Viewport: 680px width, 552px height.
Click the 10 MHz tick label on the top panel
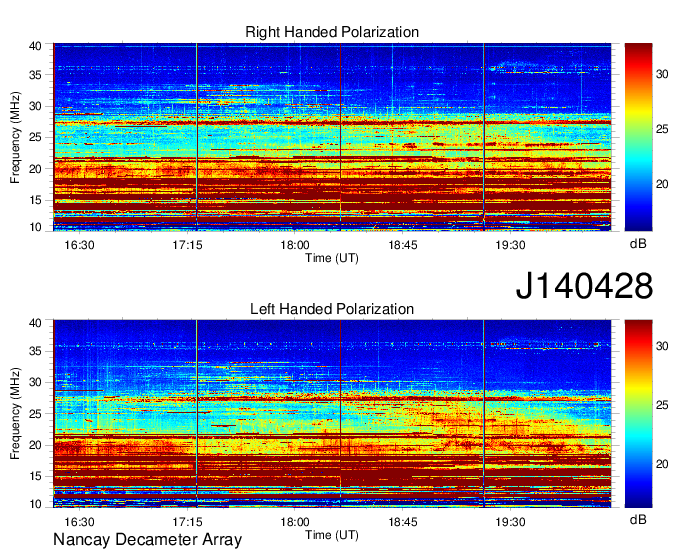(35, 228)
